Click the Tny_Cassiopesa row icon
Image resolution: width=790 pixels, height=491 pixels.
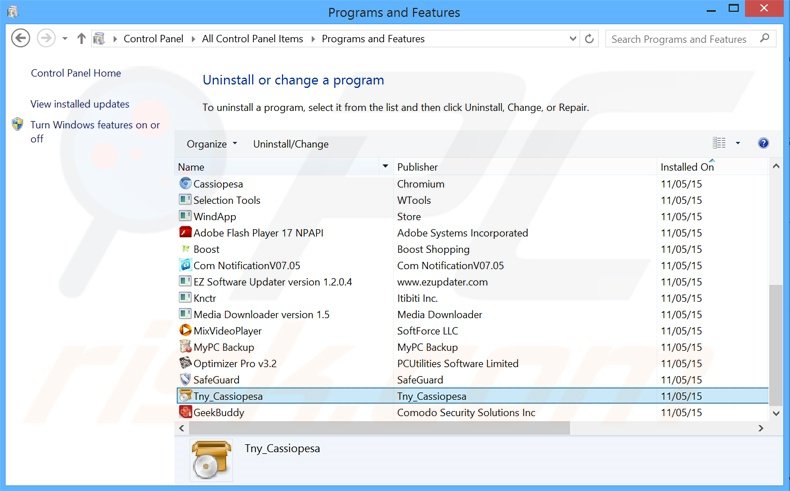[x=185, y=396]
